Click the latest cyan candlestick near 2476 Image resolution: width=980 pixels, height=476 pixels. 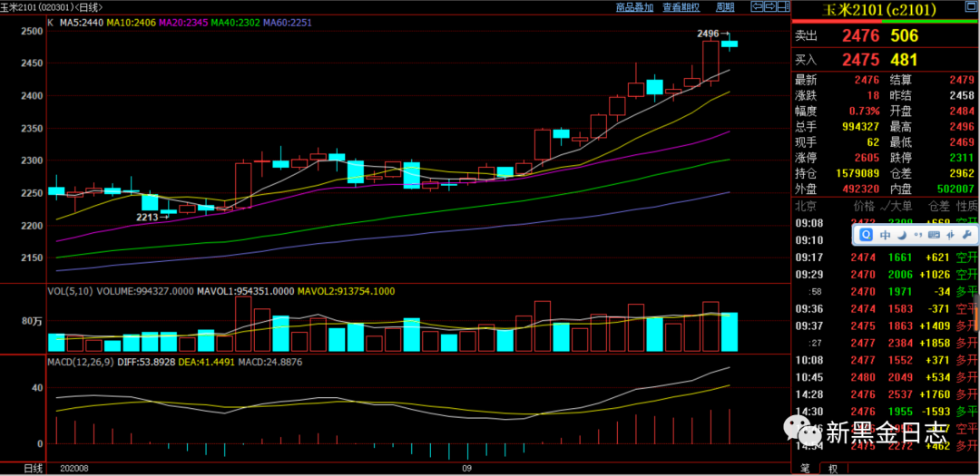(x=730, y=44)
